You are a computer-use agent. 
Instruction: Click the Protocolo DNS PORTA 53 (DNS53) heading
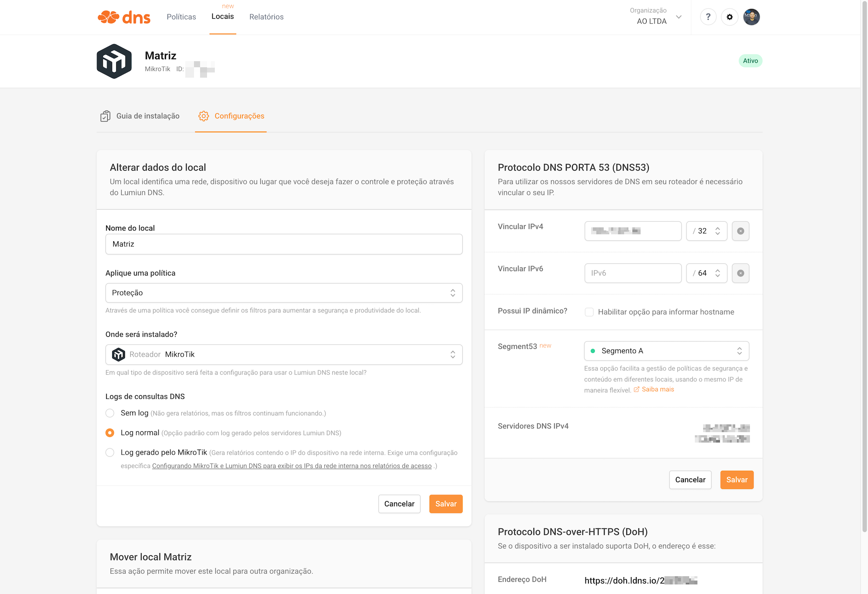tap(573, 167)
